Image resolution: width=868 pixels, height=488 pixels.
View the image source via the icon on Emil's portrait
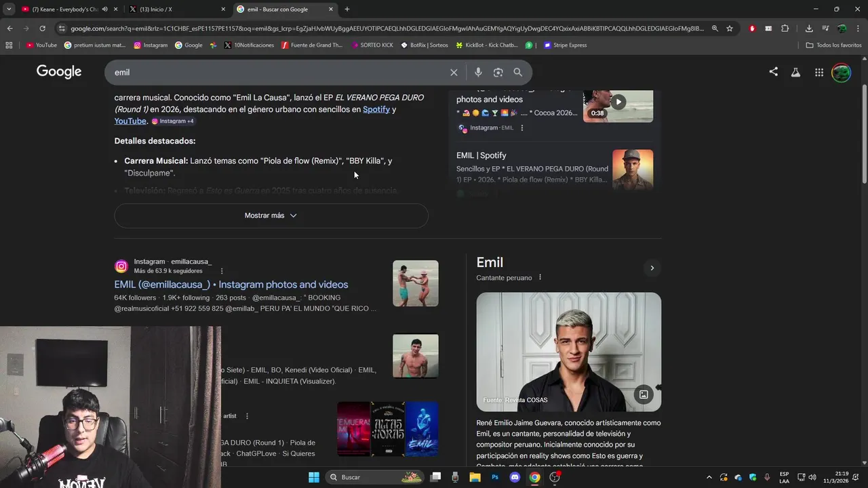(644, 394)
